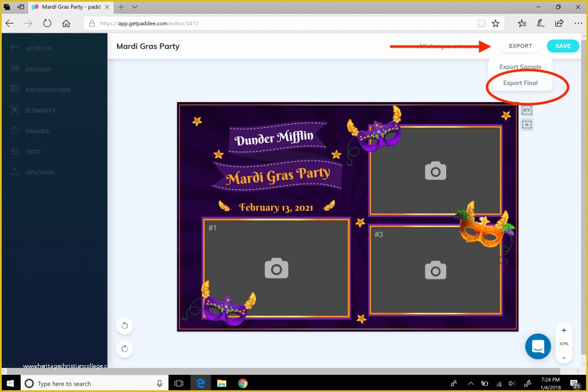Open the Elements panel icon
This screenshot has width=588, height=392.
click(14, 110)
